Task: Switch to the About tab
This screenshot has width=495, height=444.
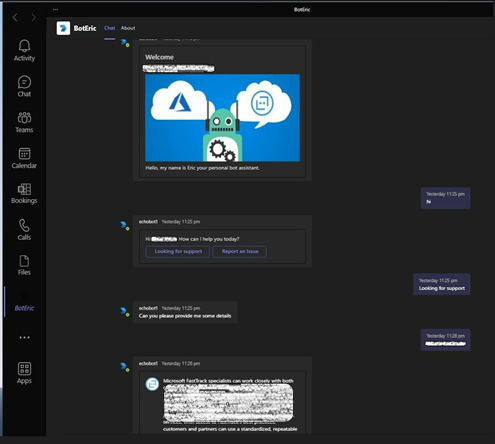Action: 128,28
